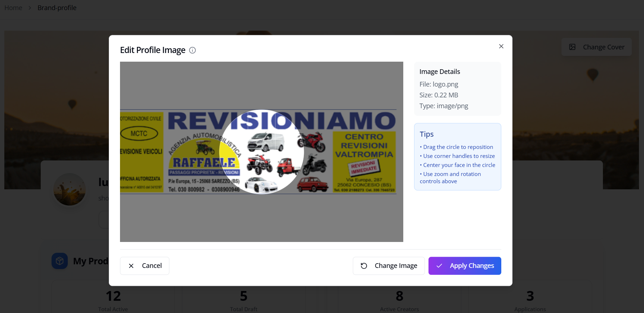Click the Brand-profile breadcrumb
This screenshot has height=313, width=644.
point(57,8)
